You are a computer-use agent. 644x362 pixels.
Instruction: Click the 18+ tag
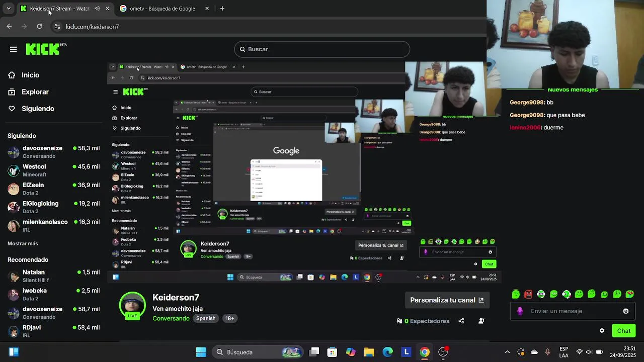pyautogui.click(x=229, y=318)
